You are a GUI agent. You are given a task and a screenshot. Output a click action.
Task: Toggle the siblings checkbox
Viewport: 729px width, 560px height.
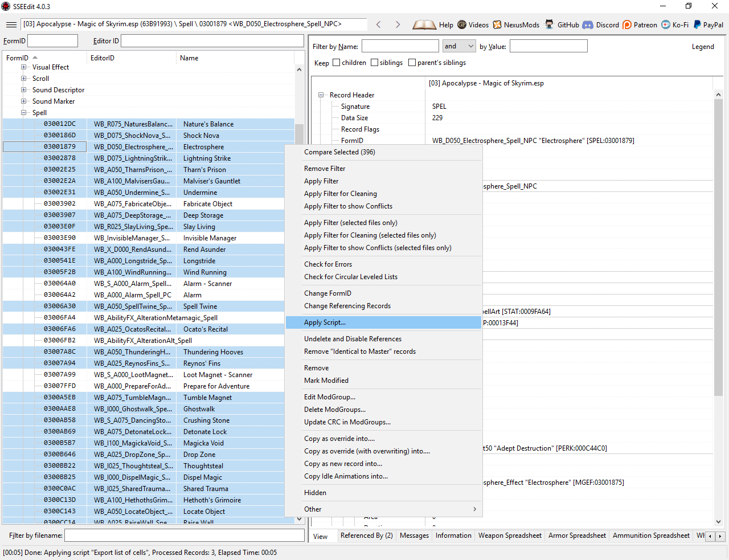(375, 63)
